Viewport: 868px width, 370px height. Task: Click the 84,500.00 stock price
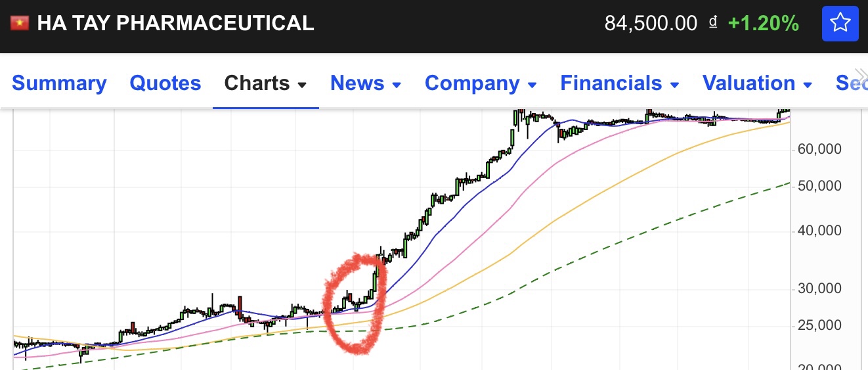click(x=650, y=24)
